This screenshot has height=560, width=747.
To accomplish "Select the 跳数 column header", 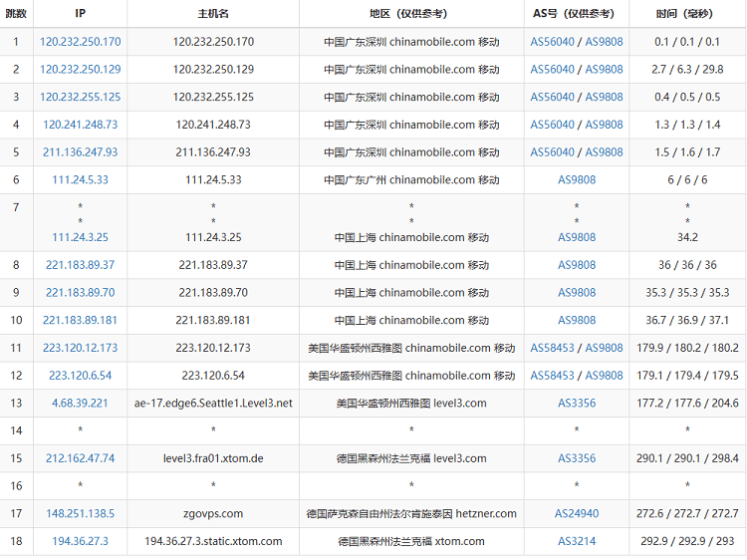I will pos(16,13).
